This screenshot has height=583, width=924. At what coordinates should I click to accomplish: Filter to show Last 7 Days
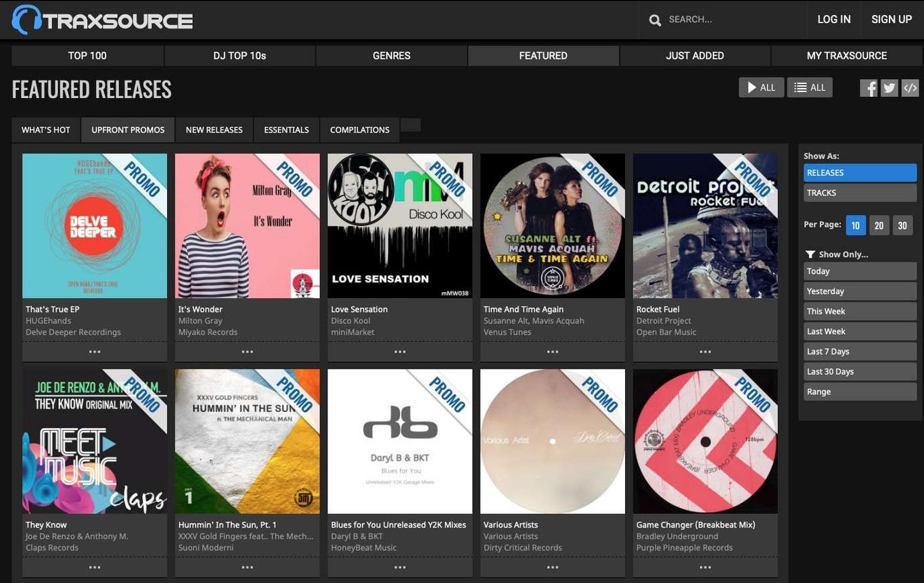860,352
